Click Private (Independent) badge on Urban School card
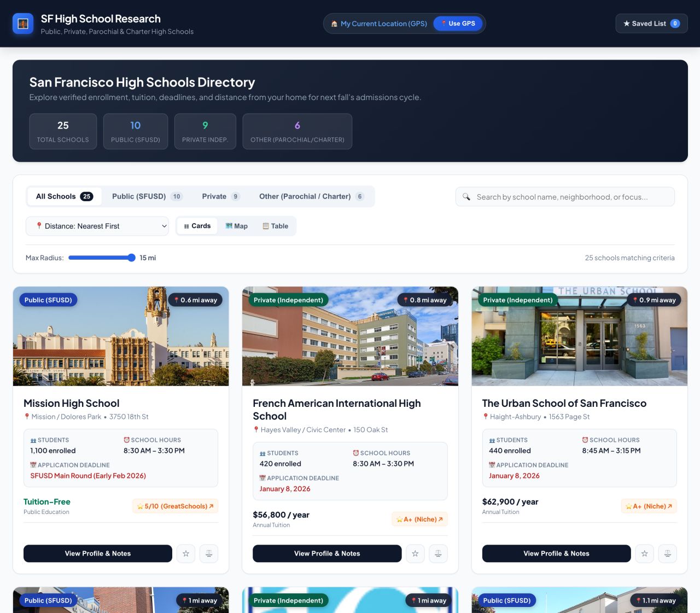The width and height of the screenshot is (700, 613). click(x=517, y=300)
